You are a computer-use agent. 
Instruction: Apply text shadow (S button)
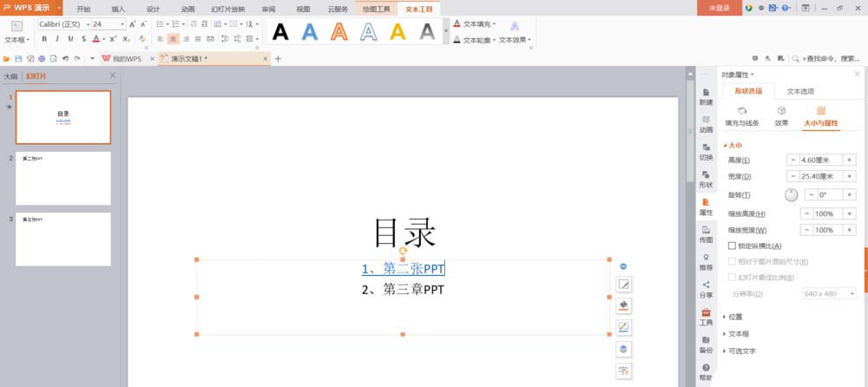83,39
